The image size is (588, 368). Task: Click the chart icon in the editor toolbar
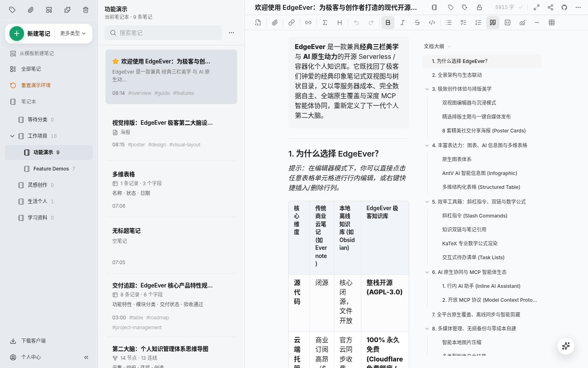click(x=522, y=22)
